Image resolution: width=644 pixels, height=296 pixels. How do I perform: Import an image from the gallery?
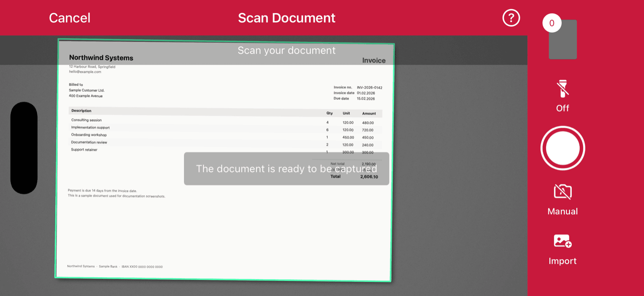(563, 250)
